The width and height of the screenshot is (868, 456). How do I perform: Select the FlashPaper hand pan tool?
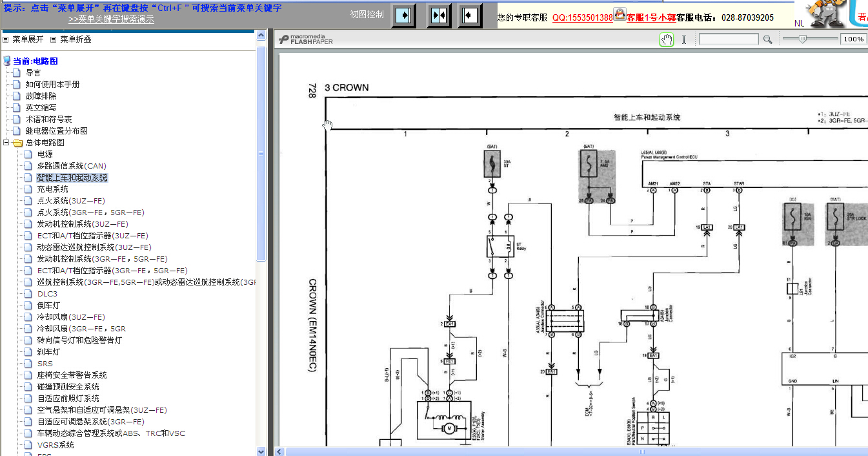pos(667,39)
